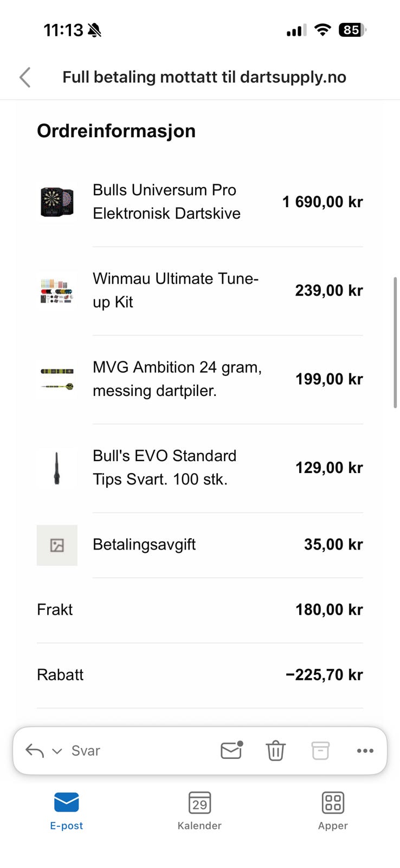
Task: Click the vertical scrollbar indicator
Action: coord(395,342)
